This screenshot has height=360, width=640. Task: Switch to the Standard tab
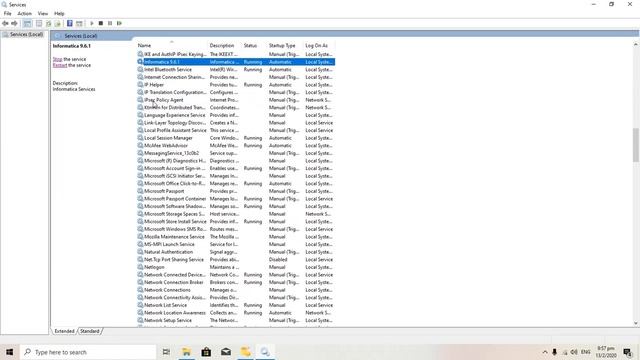tap(90, 331)
